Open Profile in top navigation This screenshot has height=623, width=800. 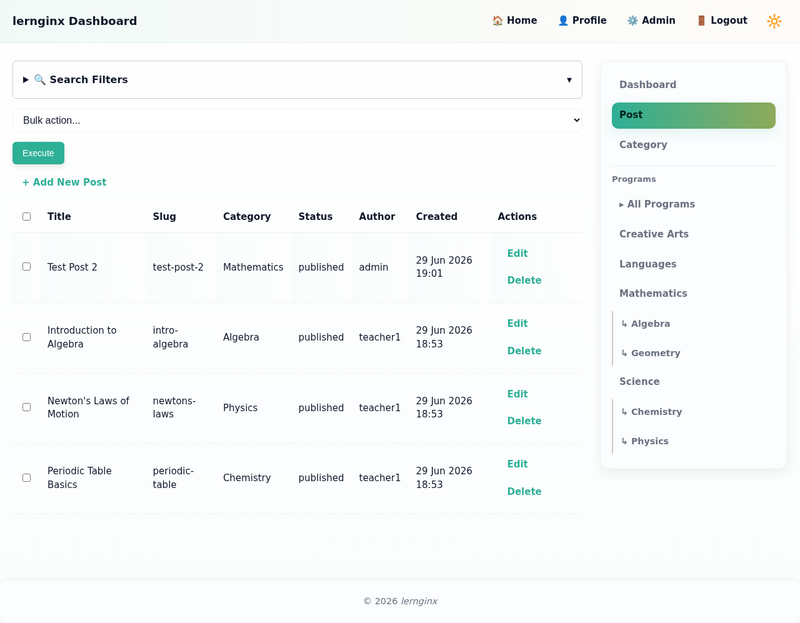(x=582, y=20)
